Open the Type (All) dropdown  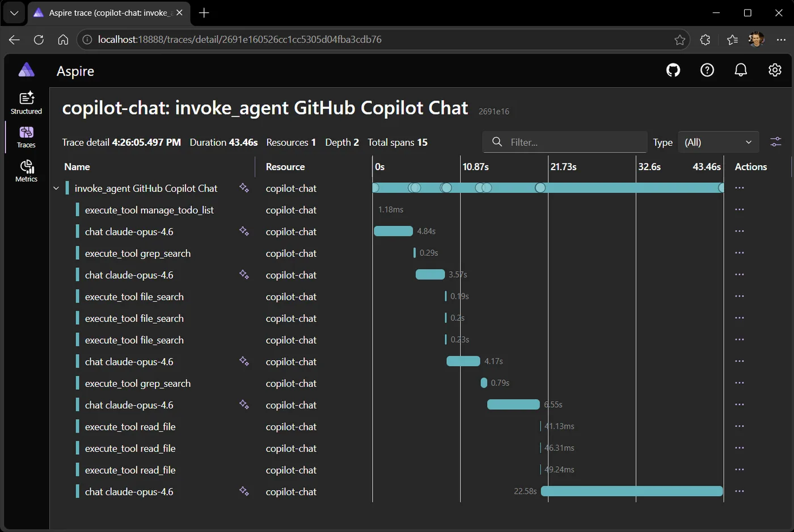click(x=718, y=142)
